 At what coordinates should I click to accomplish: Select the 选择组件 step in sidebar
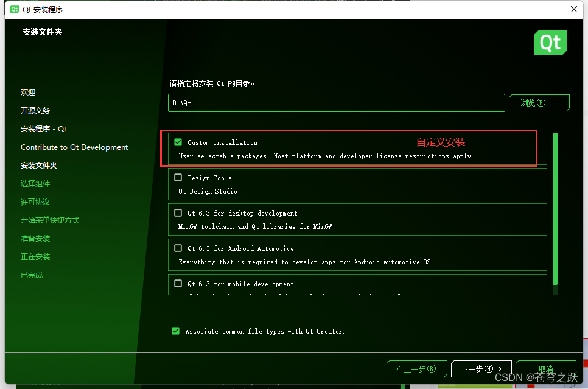[x=35, y=184]
